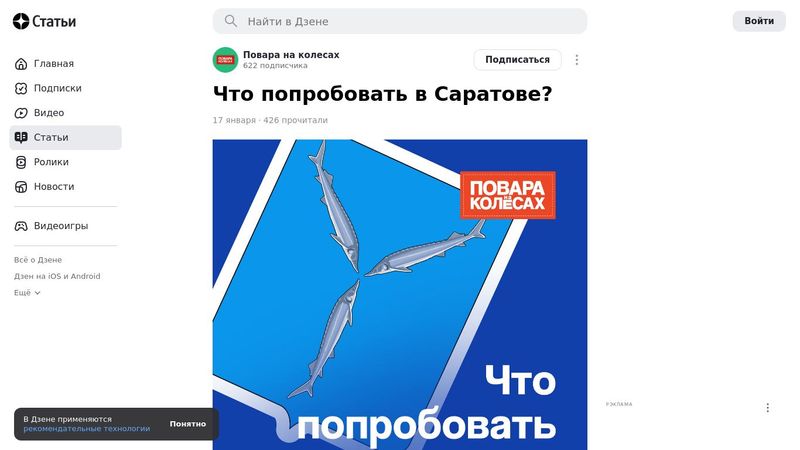The height and width of the screenshot is (450, 800).
Task: Open the Видео section icon
Action: (x=21, y=113)
